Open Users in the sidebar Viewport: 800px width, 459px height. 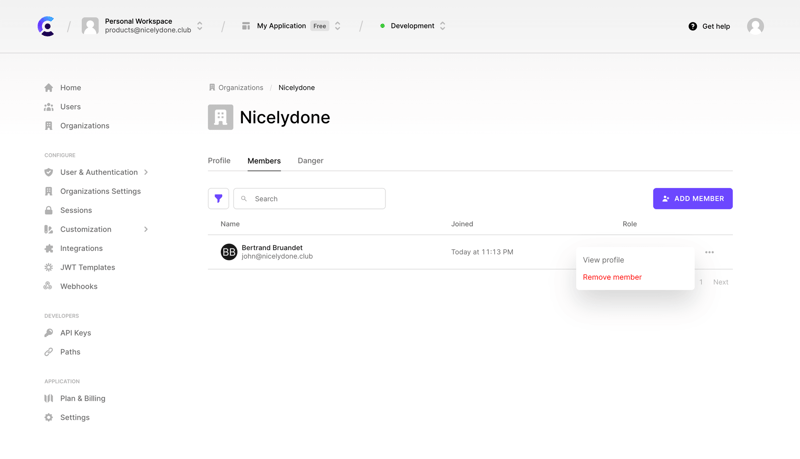pyautogui.click(x=70, y=107)
